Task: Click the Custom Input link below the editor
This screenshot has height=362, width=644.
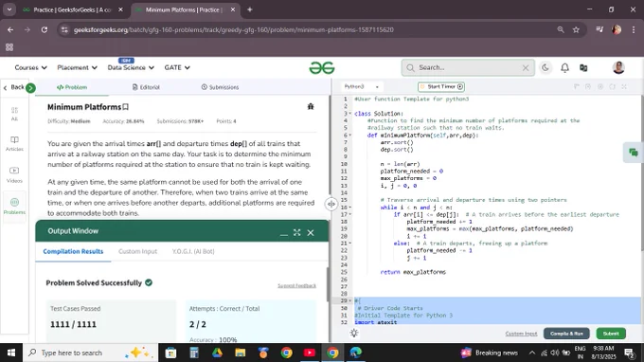Action: (x=521, y=334)
